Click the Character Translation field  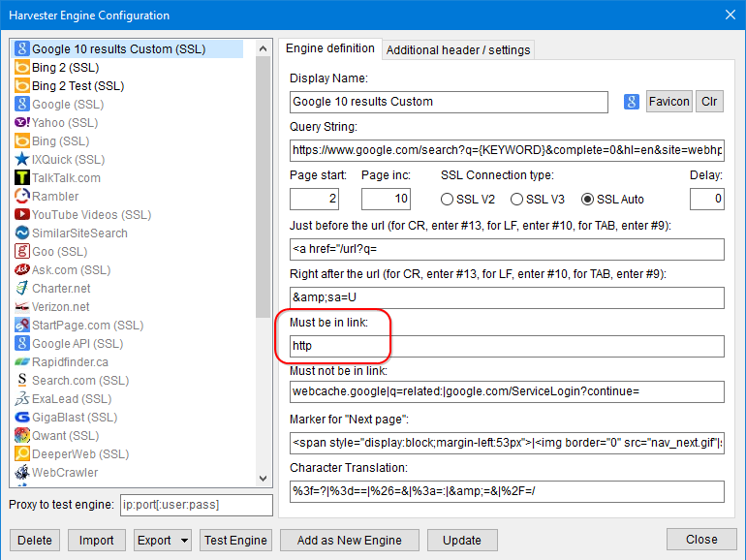click(x=507, y=491)
